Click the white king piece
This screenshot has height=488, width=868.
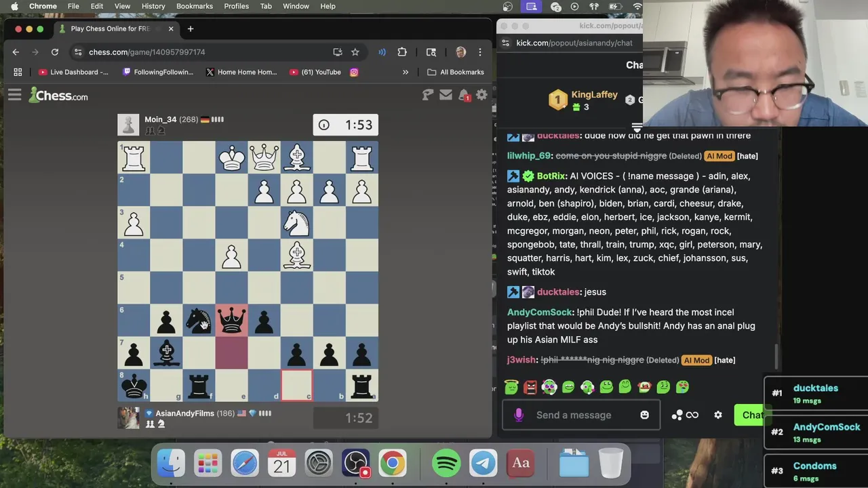[231, 158]
